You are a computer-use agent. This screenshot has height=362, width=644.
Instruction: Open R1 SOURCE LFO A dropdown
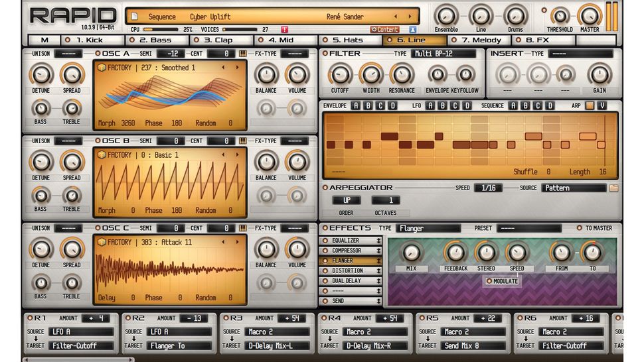coord(81,332)
